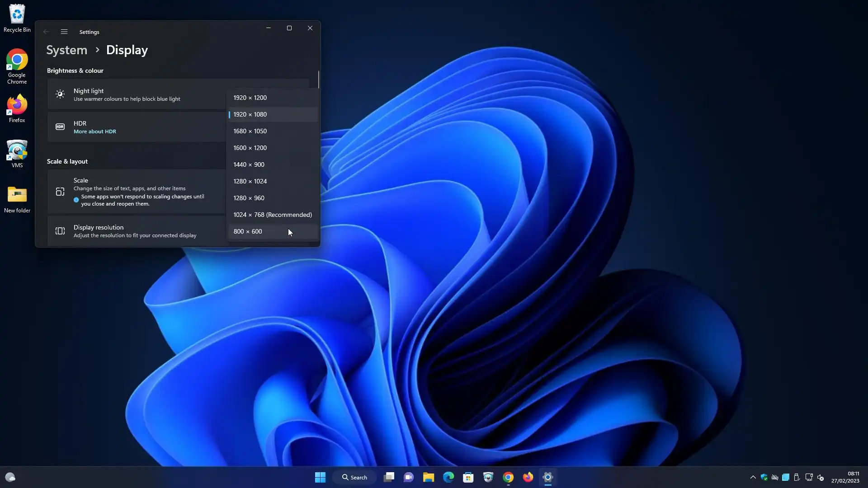Select 1920 × 1200 resolution
The image size is (868, 488).
point(250,98)
